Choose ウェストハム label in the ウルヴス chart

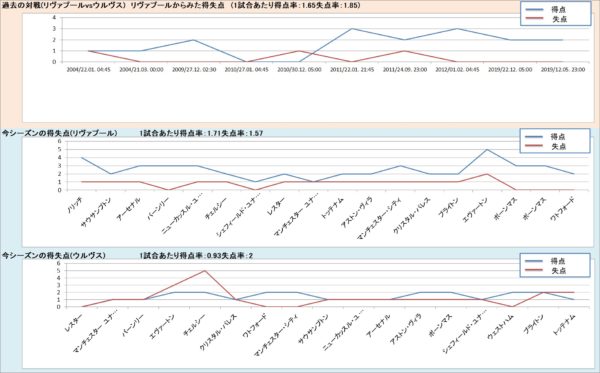point(501,326)
